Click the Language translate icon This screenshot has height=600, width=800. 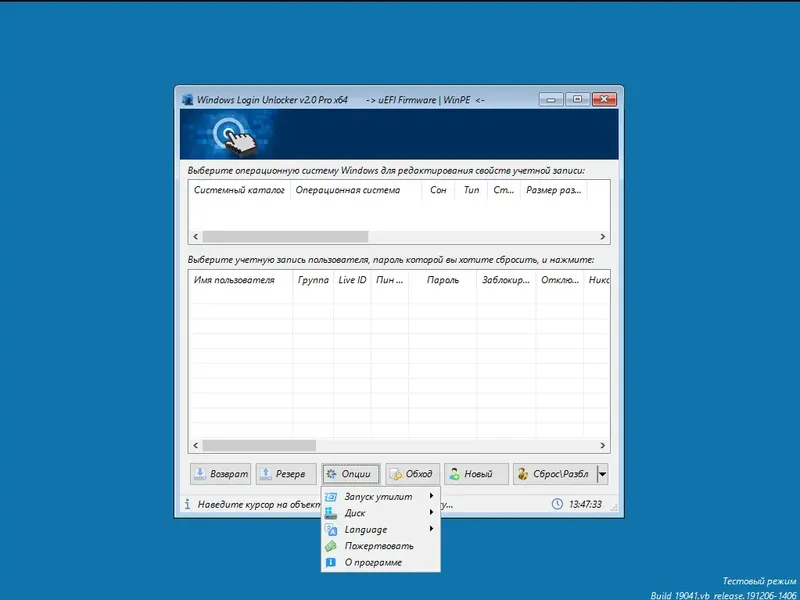point(331,530)
